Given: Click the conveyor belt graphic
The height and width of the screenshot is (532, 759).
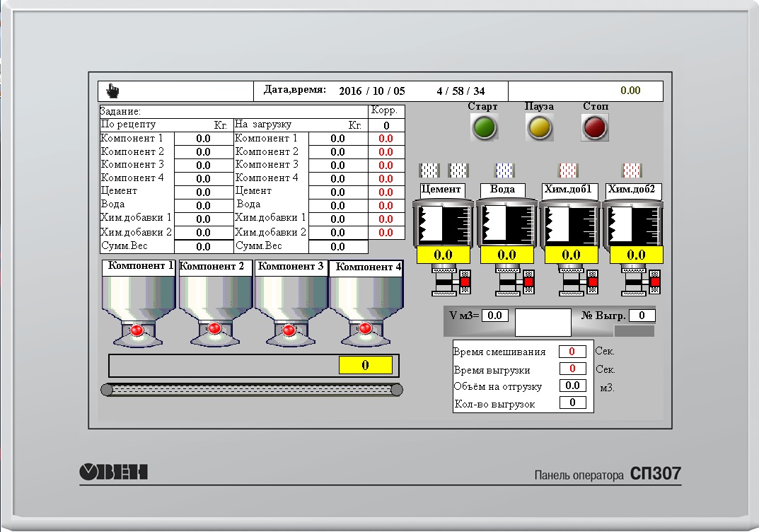Looking at the screenshot, I should 252,390.
